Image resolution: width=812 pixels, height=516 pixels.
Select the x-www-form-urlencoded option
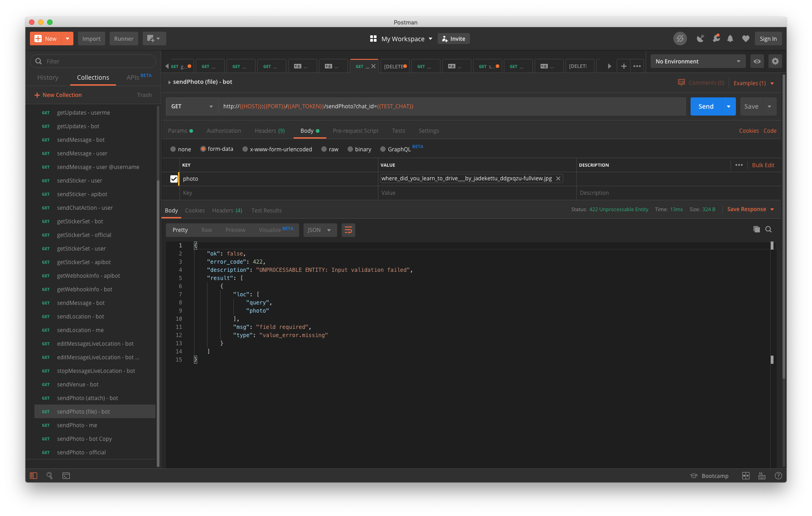pos(245,149)
